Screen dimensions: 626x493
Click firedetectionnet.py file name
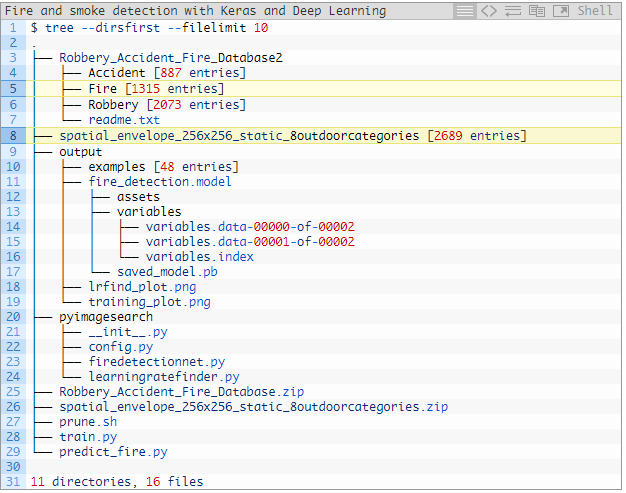point(156,362)
